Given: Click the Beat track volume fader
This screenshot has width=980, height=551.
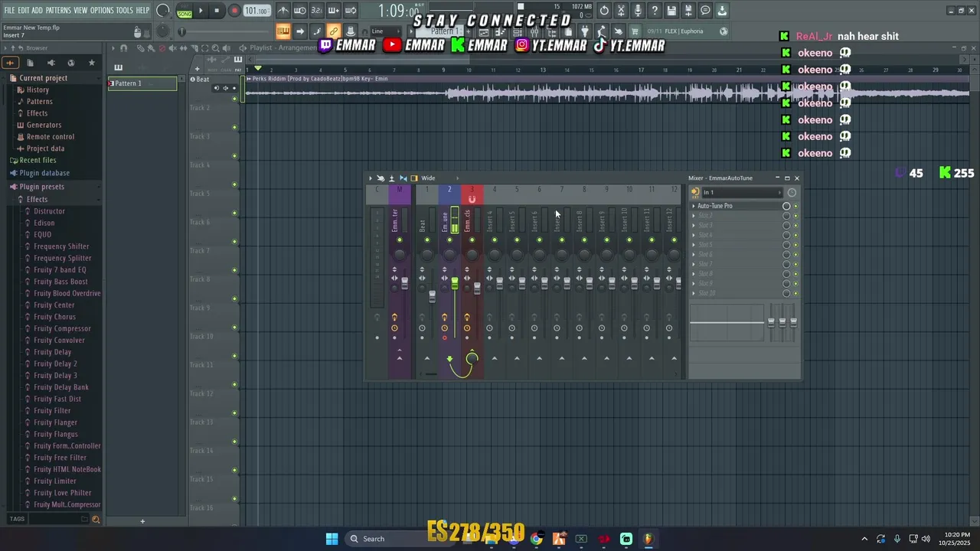Looking at the screenshot, I should [x=432, y=296].
